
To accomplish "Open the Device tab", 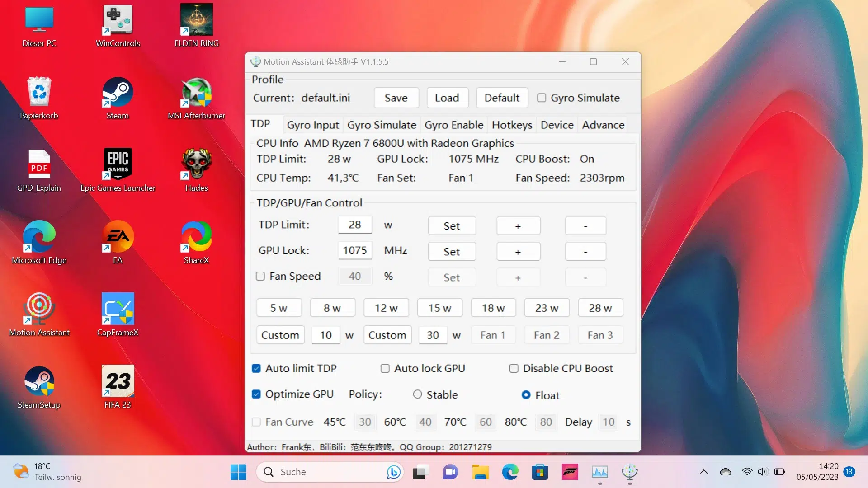I will click(557, 125).
